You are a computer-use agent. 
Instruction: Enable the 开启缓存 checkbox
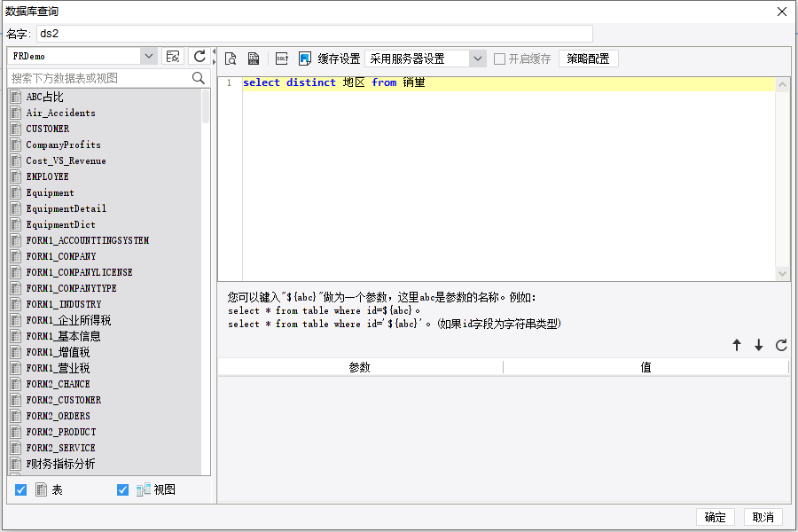pos(500,59)
